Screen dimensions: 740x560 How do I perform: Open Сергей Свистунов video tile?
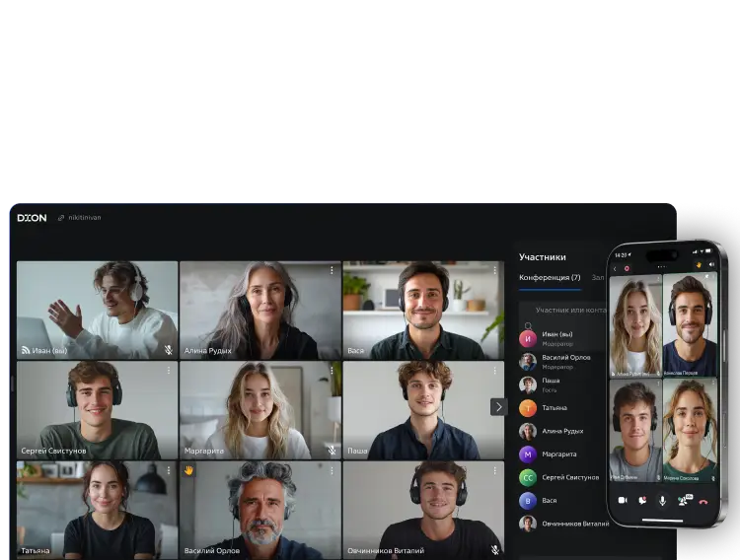click(98, 410)
